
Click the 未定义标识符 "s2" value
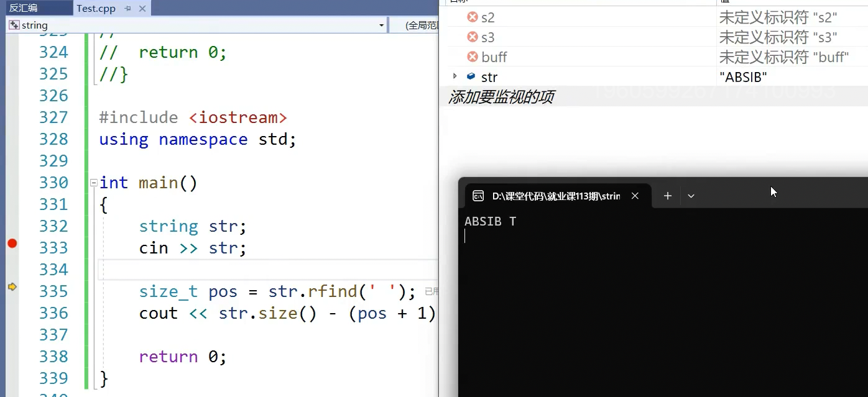(x=778, y=17)
